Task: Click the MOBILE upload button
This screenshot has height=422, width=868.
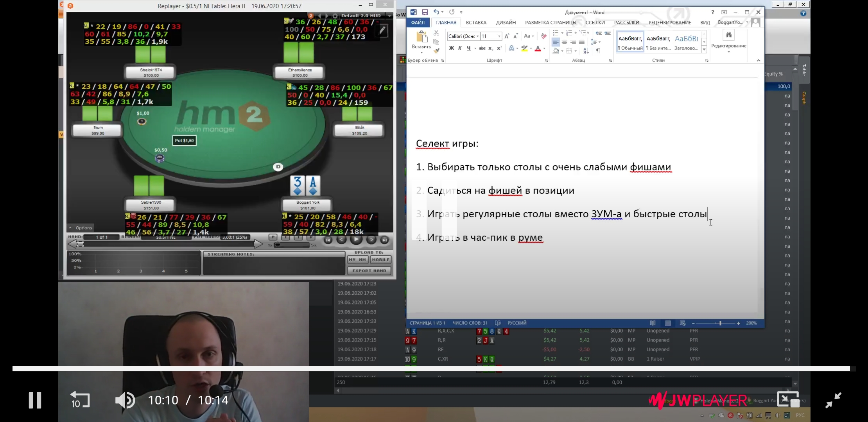Action: tap(380, 259)
